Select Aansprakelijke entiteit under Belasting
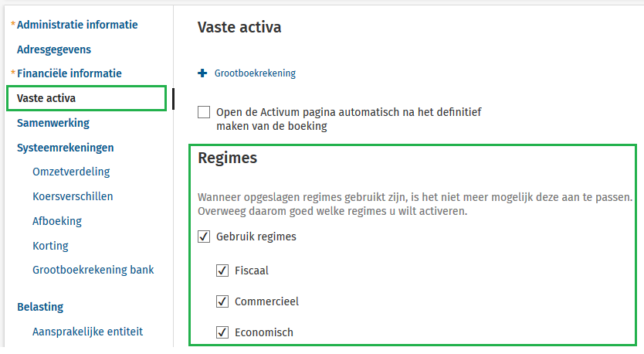The image size is (644, 354). (x=87, y=332)
